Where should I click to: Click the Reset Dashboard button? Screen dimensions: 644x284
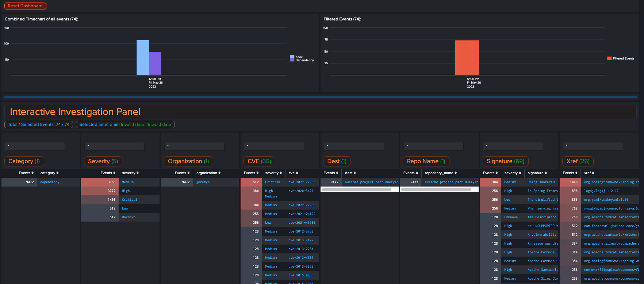point(25,6)
